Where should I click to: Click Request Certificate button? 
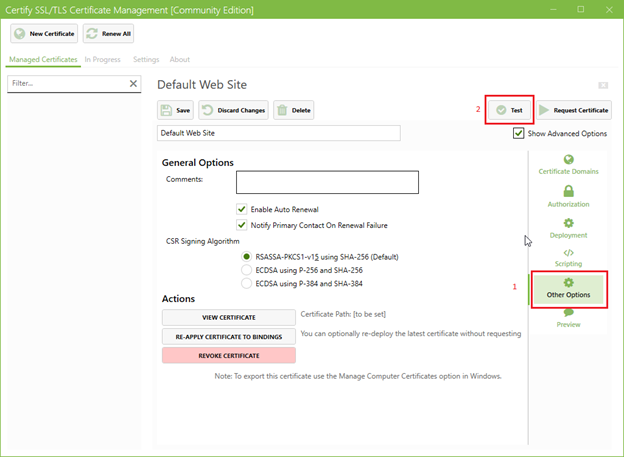[x=574, y=110]
